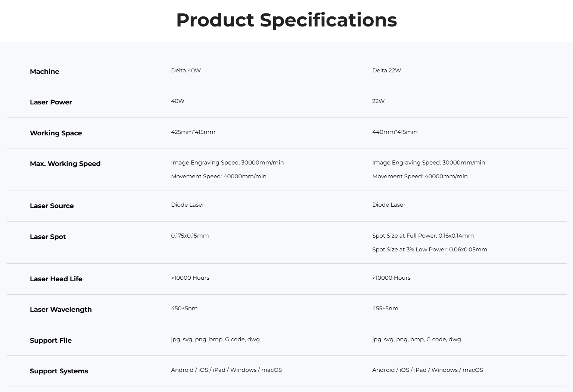The width and height of the screenshot is (573, 392).
Task: Click the 455±5nm wavelength value
Action: [x=385, y=308]
